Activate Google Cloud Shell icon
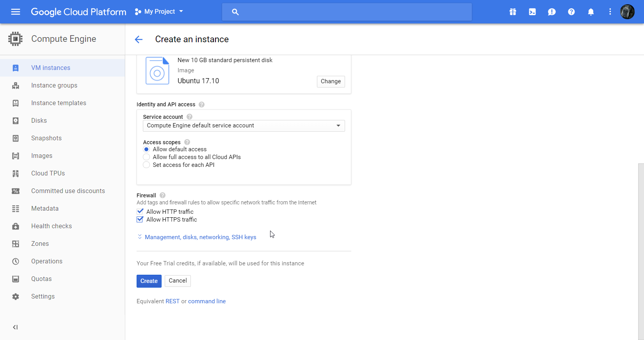Viewport: 644px width, 340px height. point(532,12)
